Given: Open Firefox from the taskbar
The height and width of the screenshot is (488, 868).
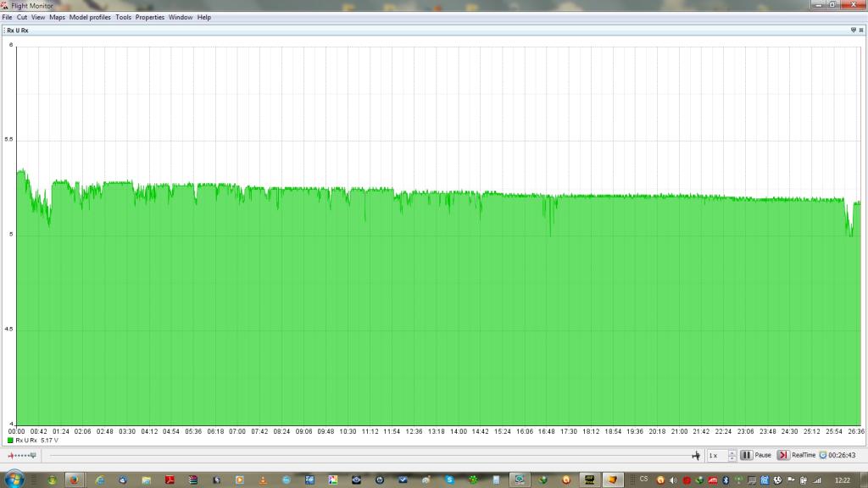Looking at the screenshot, I should [74, 480].
